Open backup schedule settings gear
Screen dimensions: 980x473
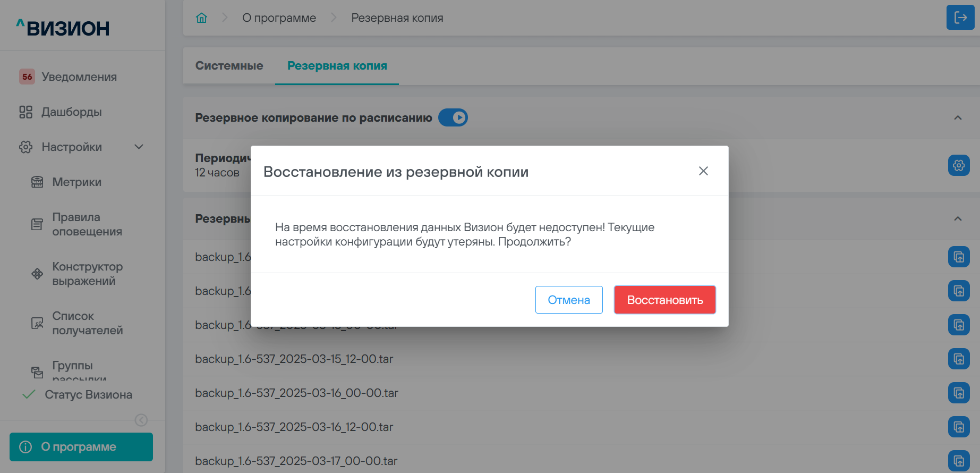959,165
